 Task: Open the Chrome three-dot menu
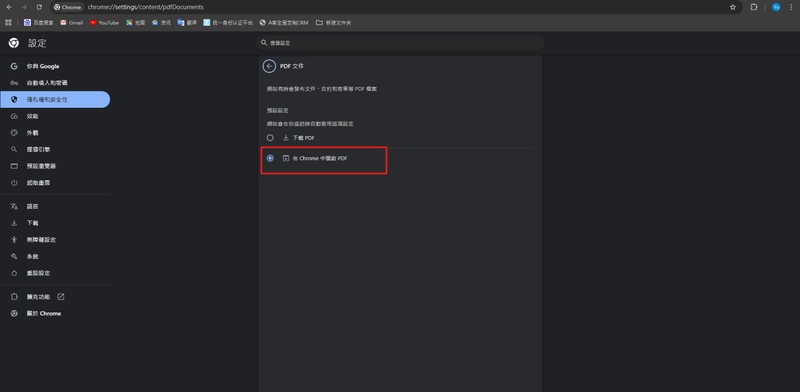[791, 7]
